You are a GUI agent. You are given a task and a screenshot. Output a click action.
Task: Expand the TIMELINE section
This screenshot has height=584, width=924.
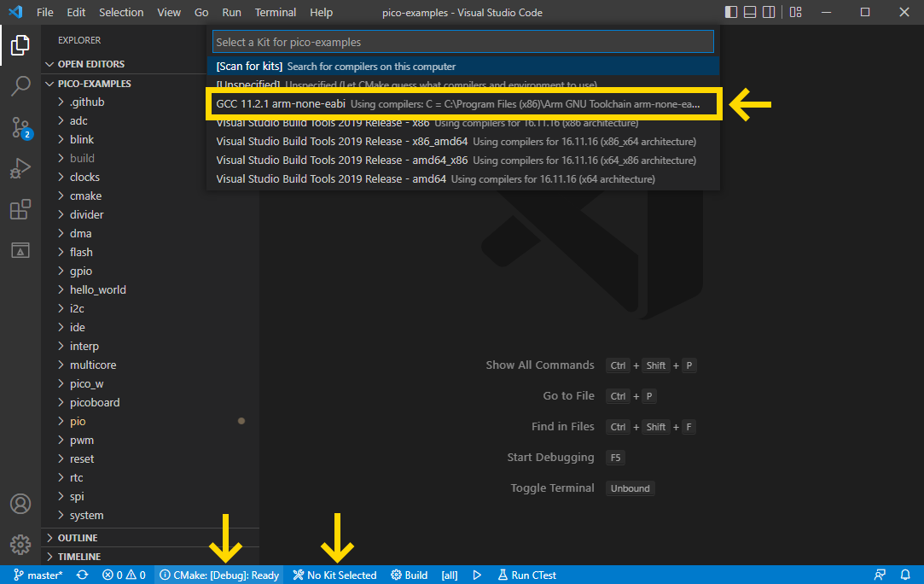click(79, 557)
